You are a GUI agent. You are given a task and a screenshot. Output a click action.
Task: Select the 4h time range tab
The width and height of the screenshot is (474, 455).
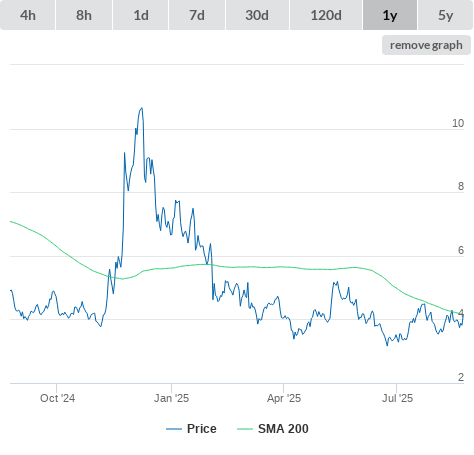point(28,15)
